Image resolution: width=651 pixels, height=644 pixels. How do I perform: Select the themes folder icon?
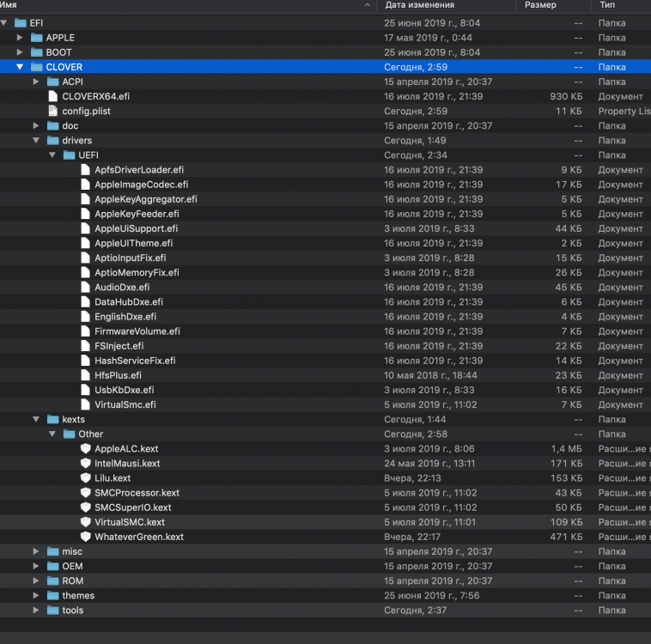click(x=52, y=595)
